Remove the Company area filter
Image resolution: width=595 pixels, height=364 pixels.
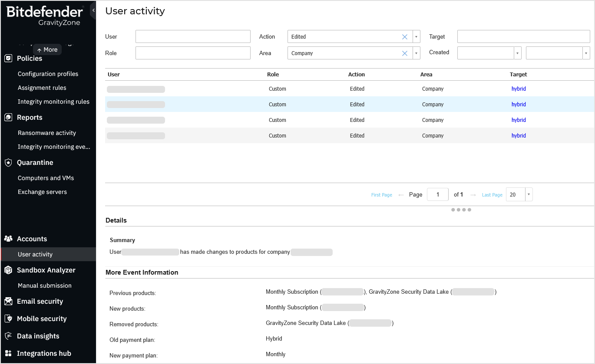404,53
